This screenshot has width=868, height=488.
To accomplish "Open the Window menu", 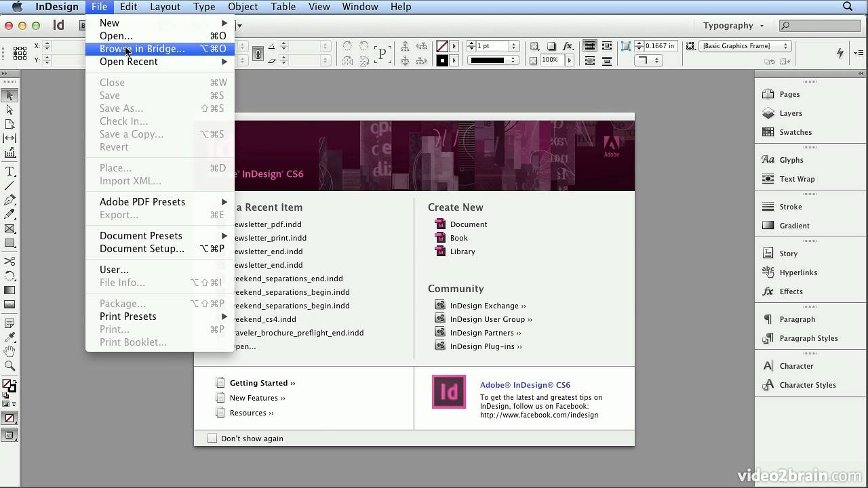I will pyautogui.click(x=359, y=7).
